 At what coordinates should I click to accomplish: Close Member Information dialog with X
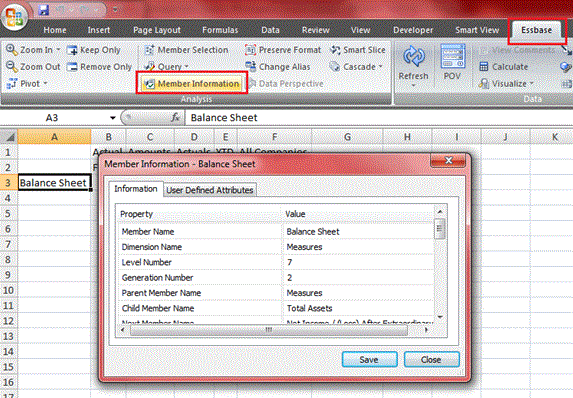[448, 160]
